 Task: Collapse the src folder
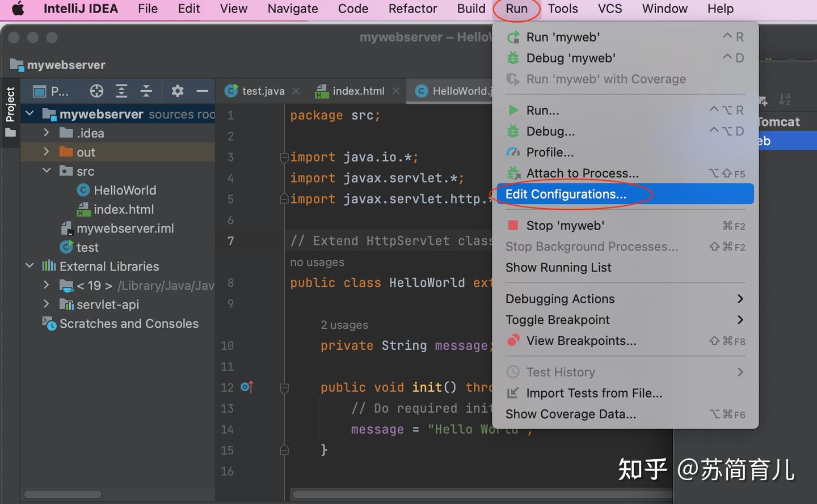(x=47, y=171)
